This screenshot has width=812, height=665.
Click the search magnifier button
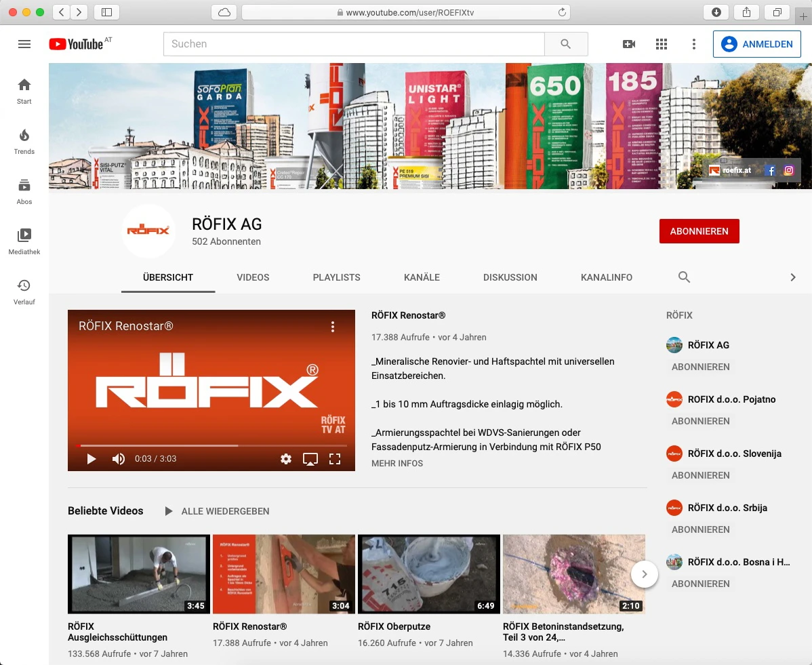click(x=566, y=44)
